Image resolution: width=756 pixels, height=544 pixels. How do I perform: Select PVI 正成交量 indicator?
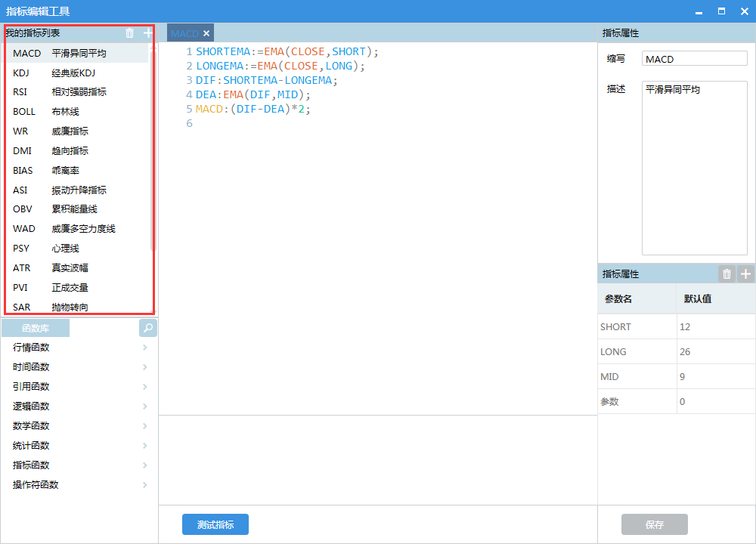click(x=77, y=288)
